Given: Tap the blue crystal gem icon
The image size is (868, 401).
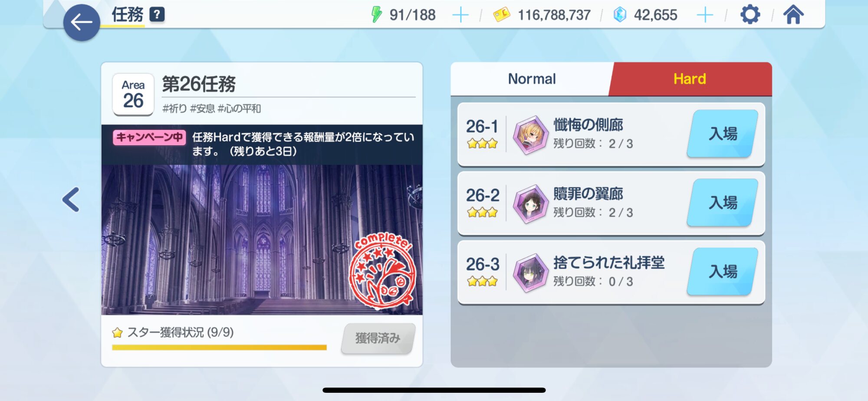Looking at the screenshot, I should [620, 15].
